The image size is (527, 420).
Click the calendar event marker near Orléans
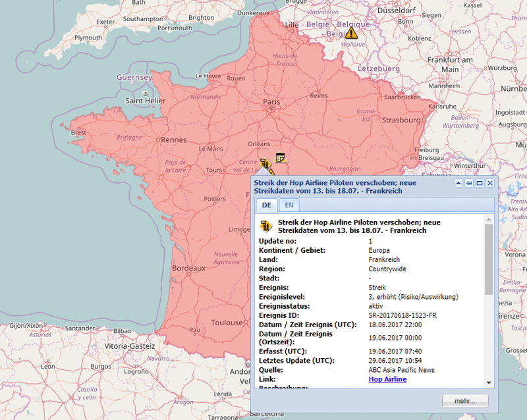[x=281, y=157]
